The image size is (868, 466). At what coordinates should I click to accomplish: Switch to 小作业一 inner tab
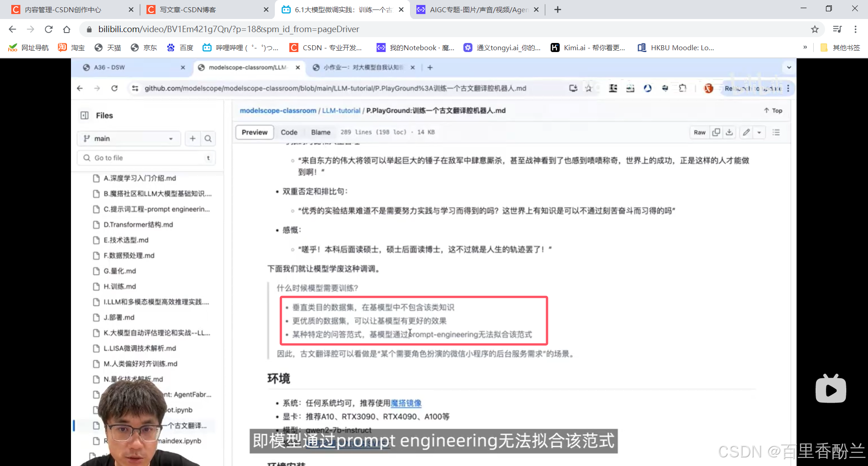363,67
